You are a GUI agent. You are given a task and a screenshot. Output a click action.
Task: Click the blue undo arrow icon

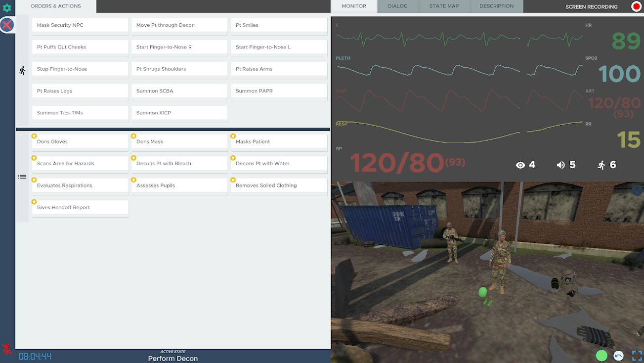[618, 355]
